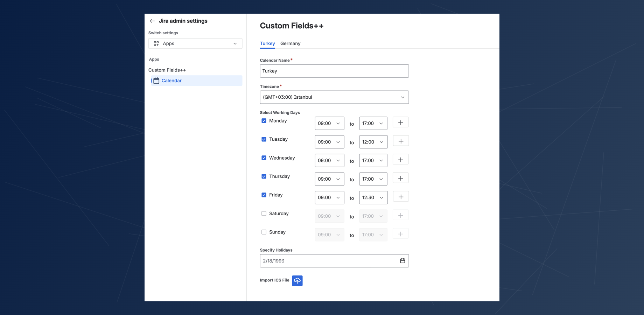
Task: Click the Calendar Name input field
Action: (334, 71)
